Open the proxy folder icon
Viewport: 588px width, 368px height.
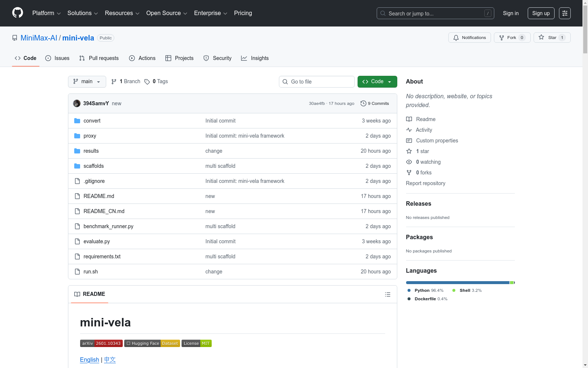click(x=77, y=136)
